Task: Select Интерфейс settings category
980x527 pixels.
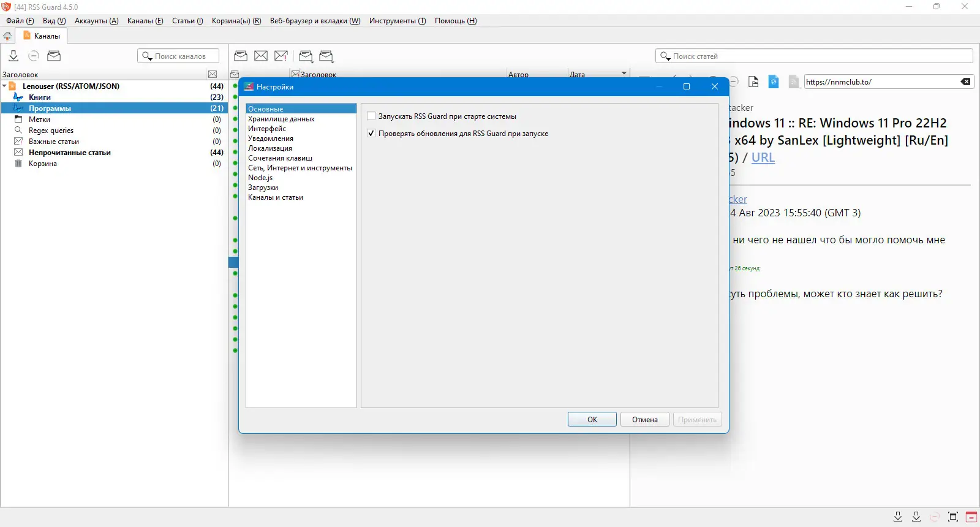Action: pos(301,129)
